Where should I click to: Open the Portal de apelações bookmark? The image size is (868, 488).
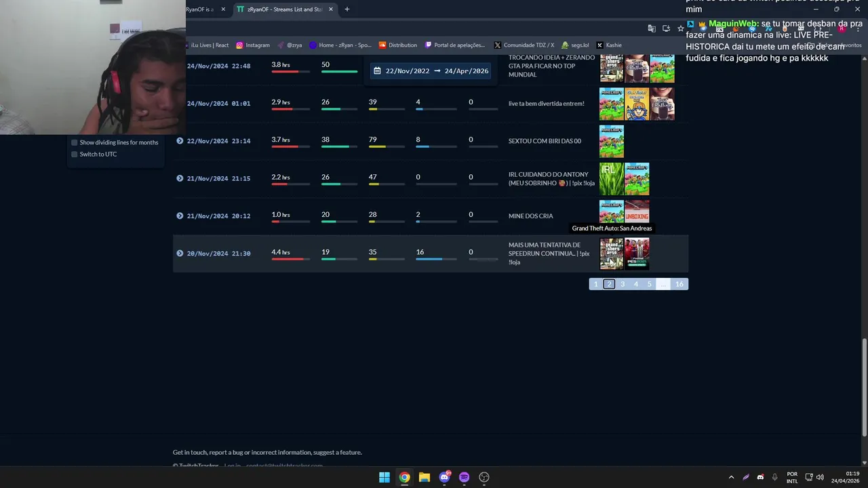coord(455,45)
